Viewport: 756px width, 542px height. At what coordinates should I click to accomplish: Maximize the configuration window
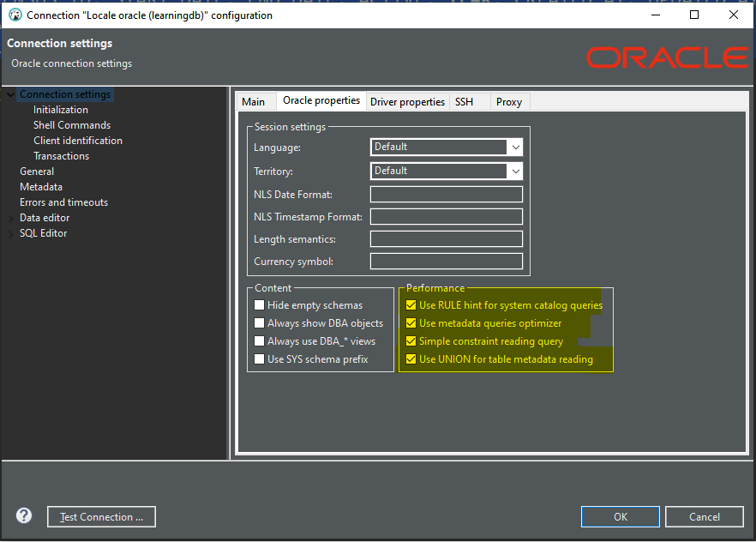(x=694, y=15)
